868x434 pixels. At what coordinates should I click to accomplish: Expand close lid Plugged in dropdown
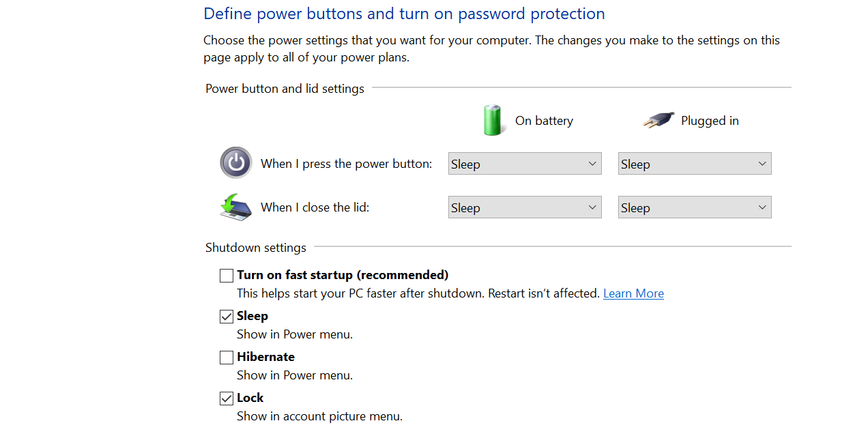coord(695,207)
